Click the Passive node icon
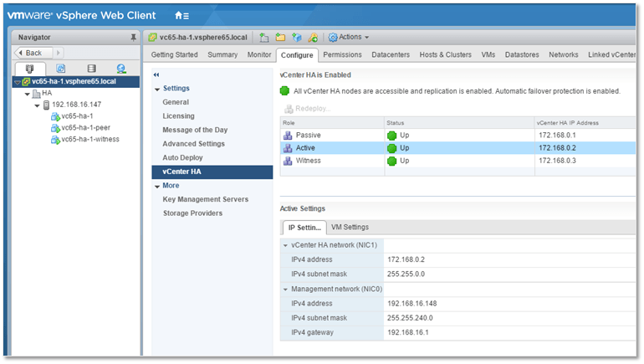Viewport: 644px width, 364px height. click(x=288, y=136)
